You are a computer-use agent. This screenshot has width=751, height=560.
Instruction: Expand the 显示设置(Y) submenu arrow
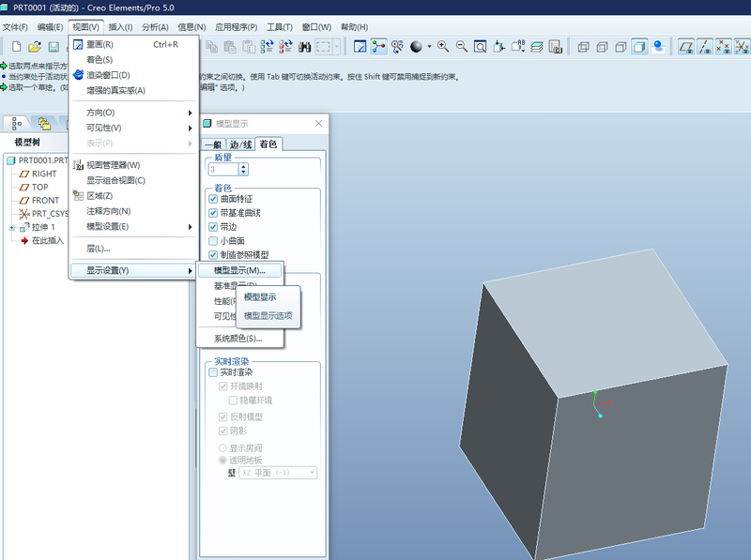pyautogui.click(x=191, y=271)
